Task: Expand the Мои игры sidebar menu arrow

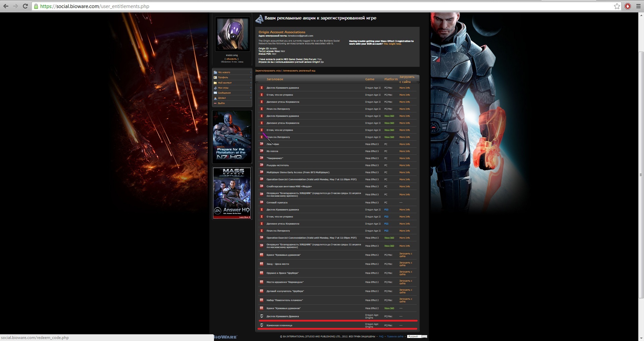Action: click(x=251, y=88)
